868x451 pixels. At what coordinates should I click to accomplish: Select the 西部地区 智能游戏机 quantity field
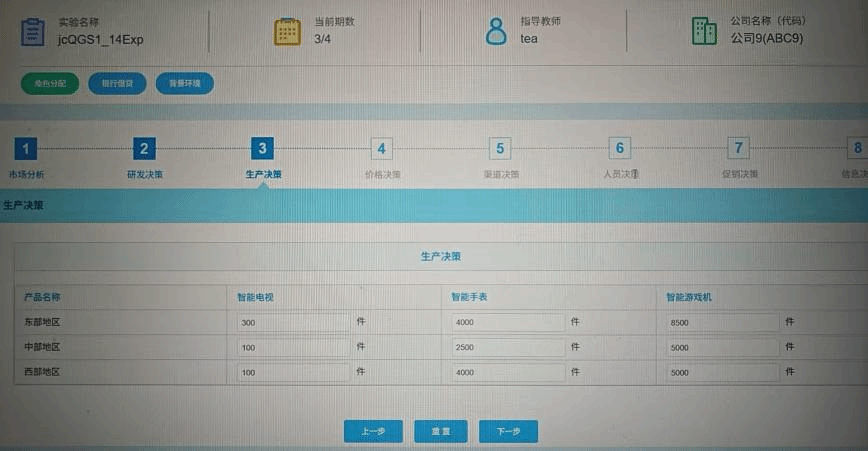(722, 372)
